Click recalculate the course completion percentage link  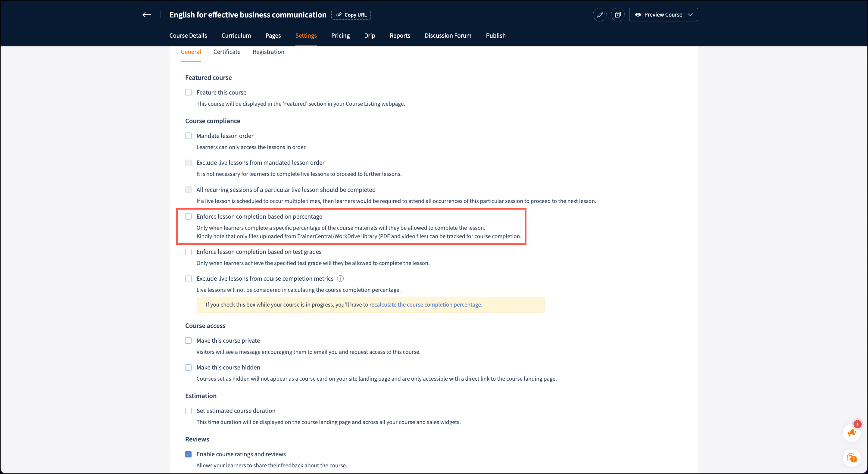[426, 304]
